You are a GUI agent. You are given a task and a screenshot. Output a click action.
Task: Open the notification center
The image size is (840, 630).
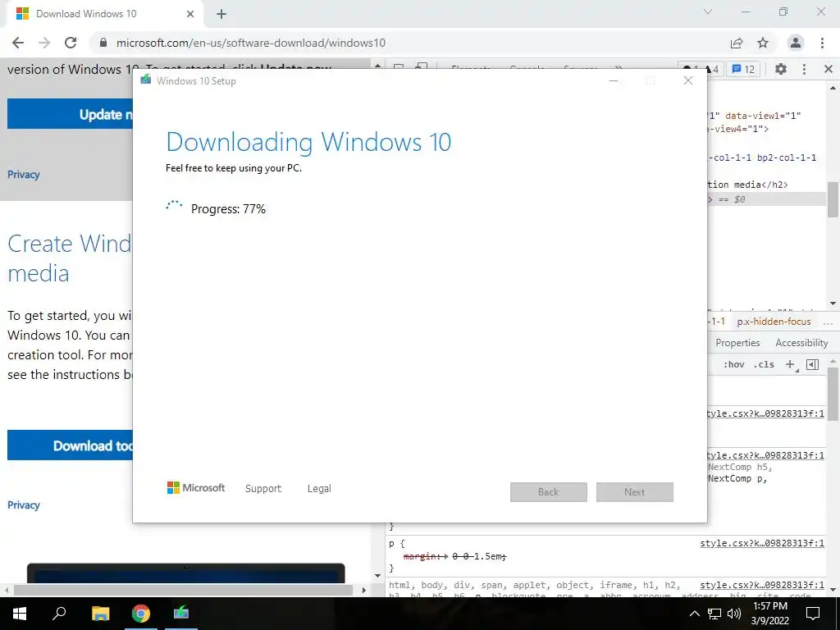(813, 614)
